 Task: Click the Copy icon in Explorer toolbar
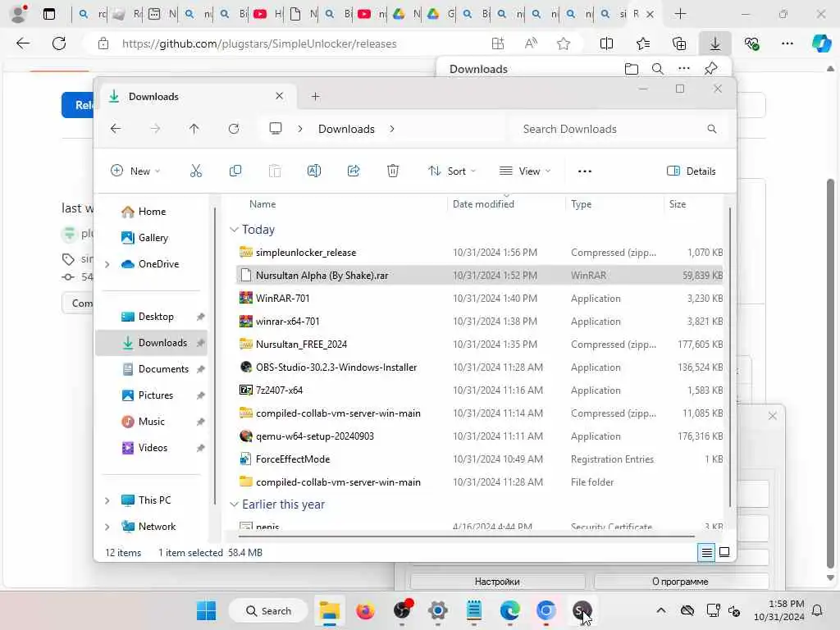tap(235, 171)
